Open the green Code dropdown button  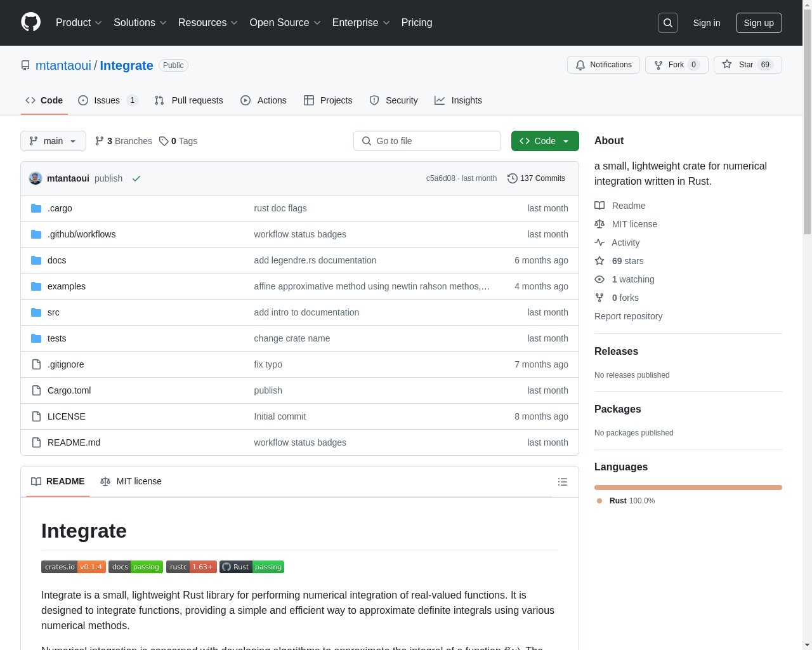545,141
